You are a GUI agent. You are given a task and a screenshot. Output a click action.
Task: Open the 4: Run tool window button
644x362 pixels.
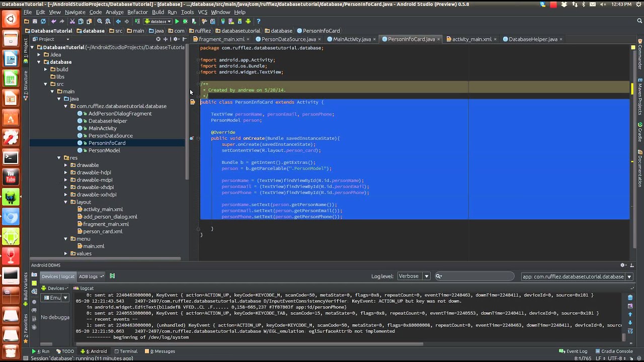coord(41,351)
